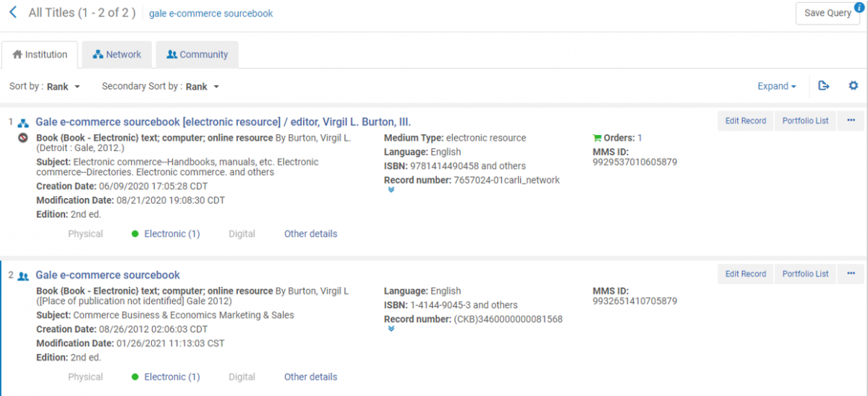
Task: Click the back arrow beside All Titles
Action: point(13,12)
